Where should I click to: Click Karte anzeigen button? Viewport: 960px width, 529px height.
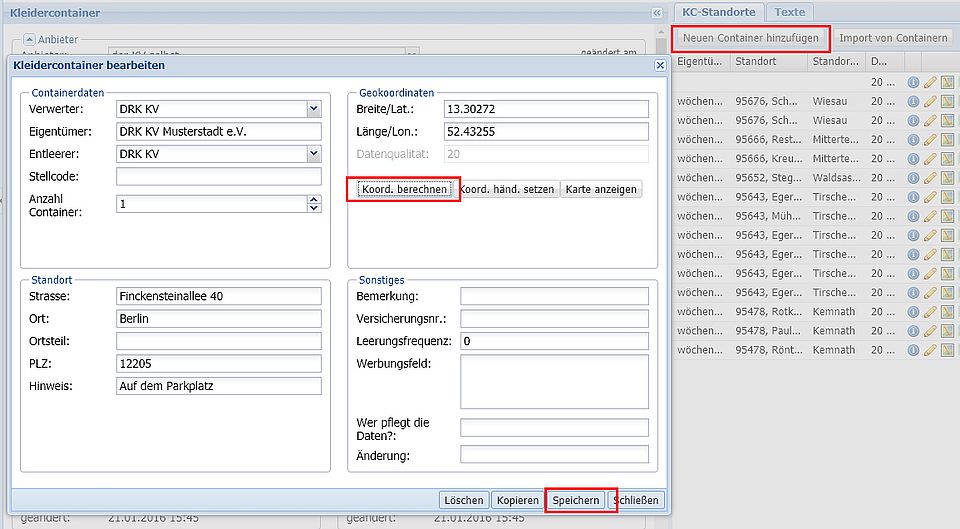pyautogui.click(x=600, y=189)
